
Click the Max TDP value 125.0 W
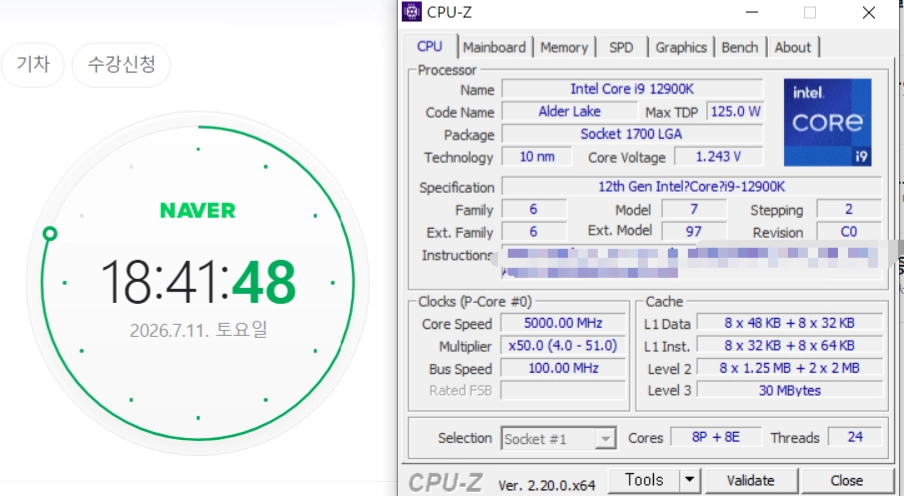click(735, 111)
